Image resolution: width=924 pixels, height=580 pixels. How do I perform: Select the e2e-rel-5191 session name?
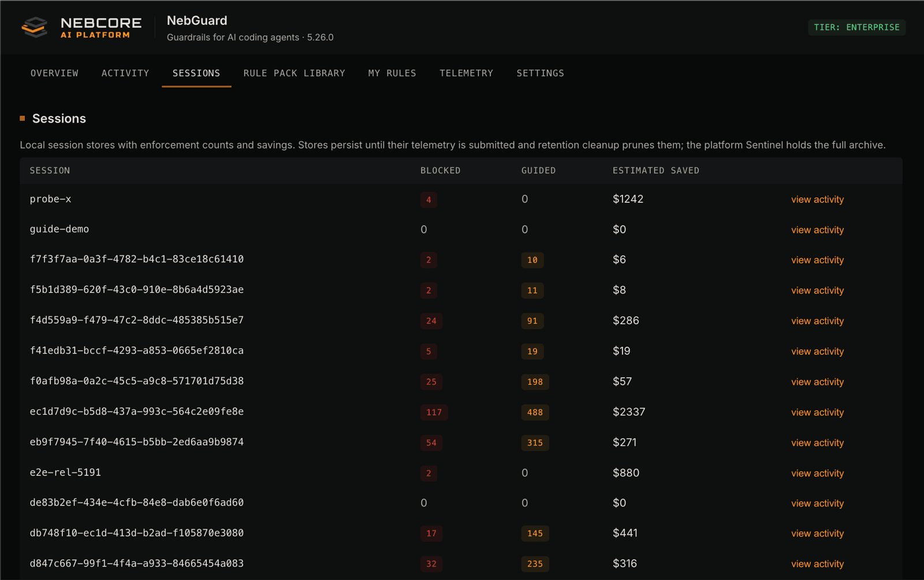[65, 473]
